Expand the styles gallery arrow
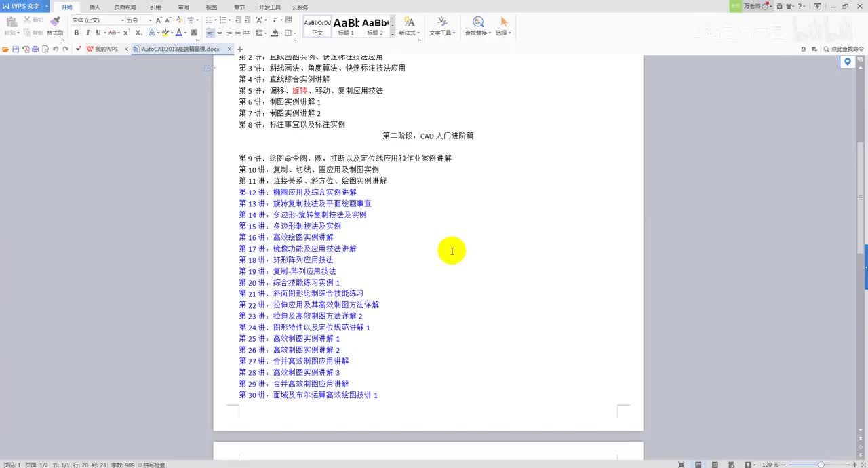 (x=393, y=33)
